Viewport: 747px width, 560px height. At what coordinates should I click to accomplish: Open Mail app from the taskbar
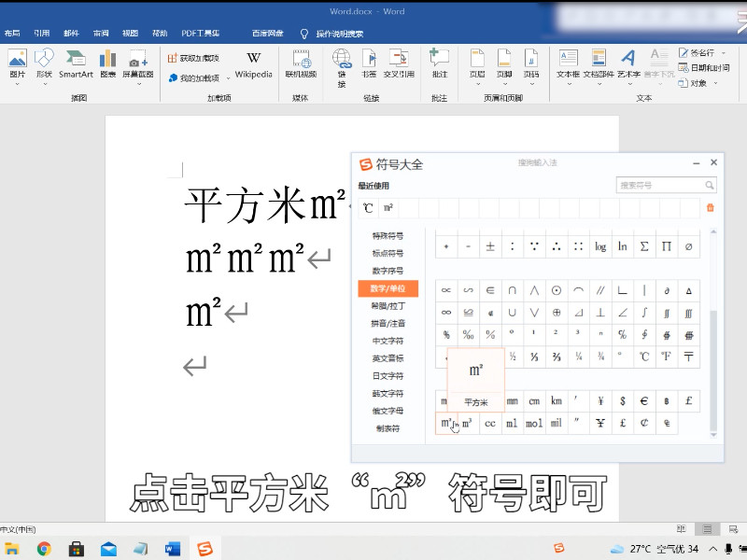108,549
